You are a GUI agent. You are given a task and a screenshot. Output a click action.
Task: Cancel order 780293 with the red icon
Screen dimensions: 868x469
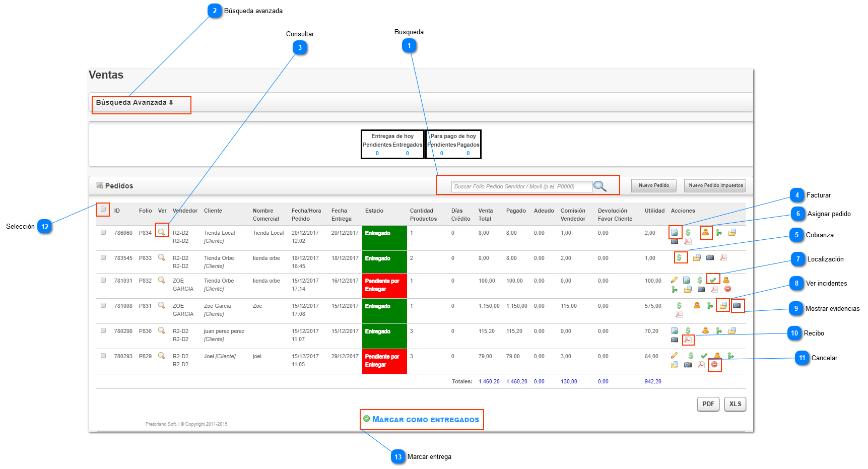714,365
